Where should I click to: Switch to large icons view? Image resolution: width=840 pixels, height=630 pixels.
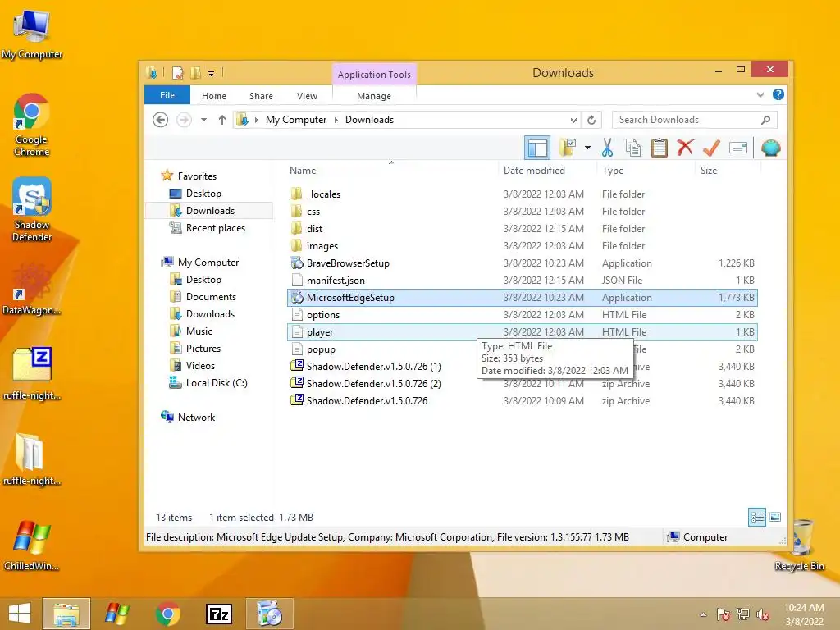[774, 517]
